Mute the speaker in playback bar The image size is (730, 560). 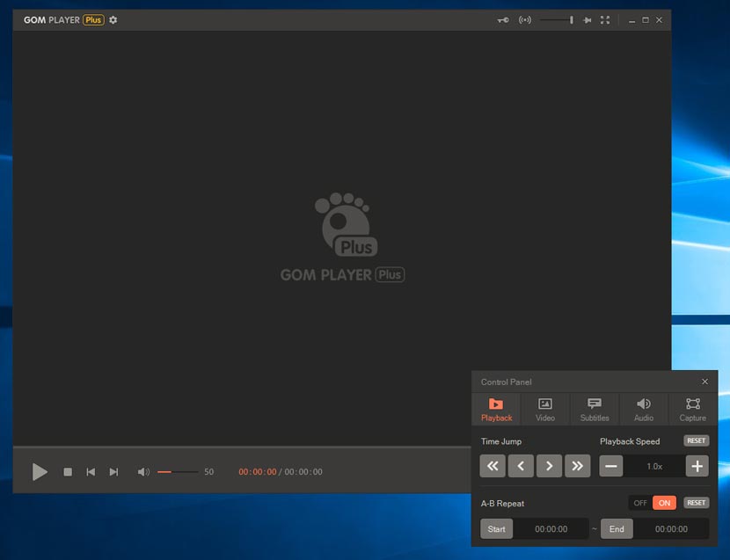[x=142, y=472]
